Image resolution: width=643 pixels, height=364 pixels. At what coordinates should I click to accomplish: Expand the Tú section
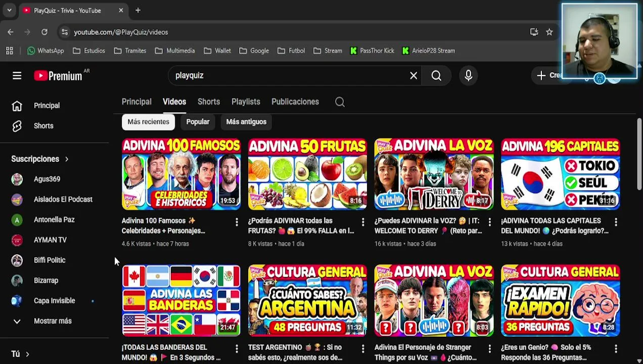coord(20,354)
